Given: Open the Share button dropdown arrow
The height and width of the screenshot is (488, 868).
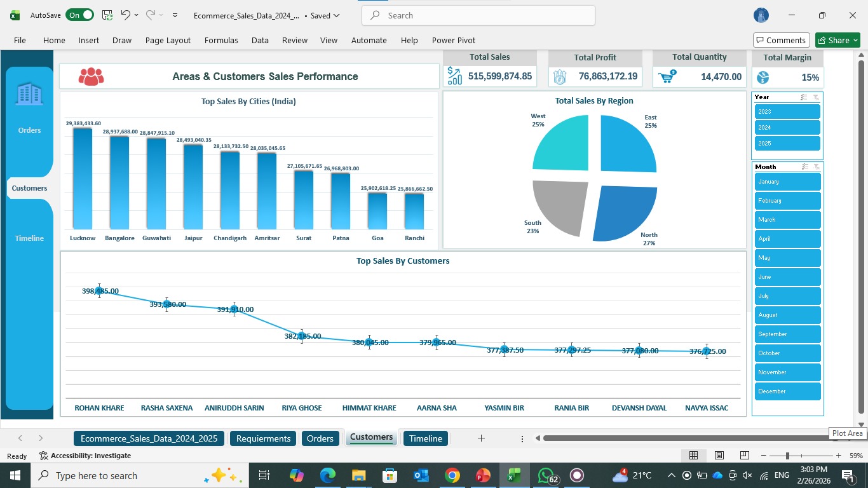Looking at the screenshot, I should click(855, 41).
